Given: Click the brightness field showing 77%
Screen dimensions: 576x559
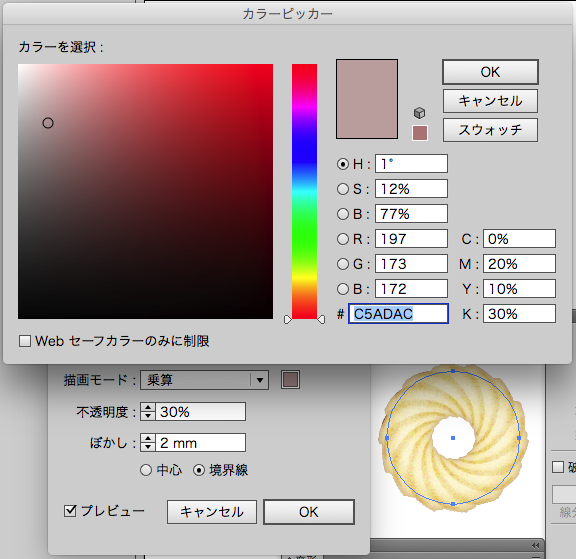Looking at the screenshot, I should pyautogui.click(x=411, y=213).
